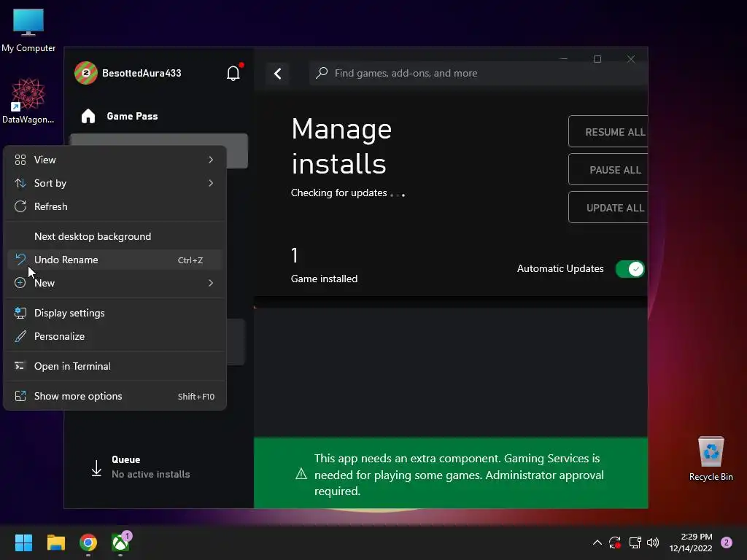Open network tray icon
Screen dimensions: 747x560
click(635, 542)
